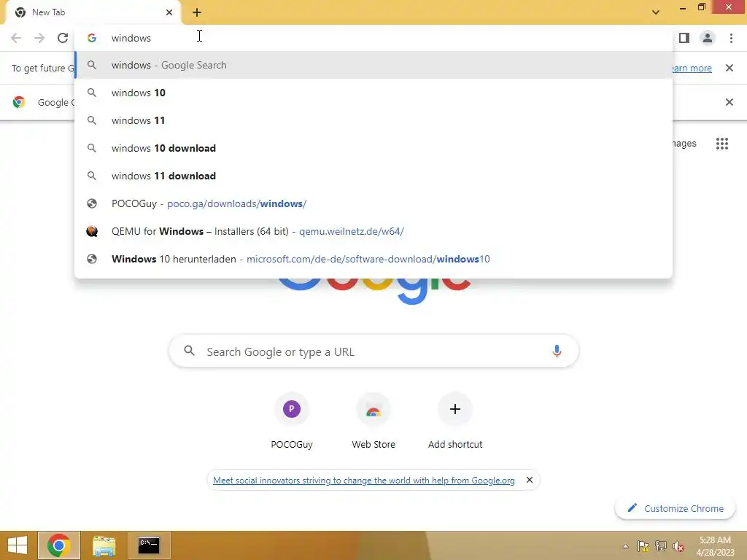This screenshot has width=747, height=560.
Task: Click the address bar containing 'windows'
Action: (373, 38)
